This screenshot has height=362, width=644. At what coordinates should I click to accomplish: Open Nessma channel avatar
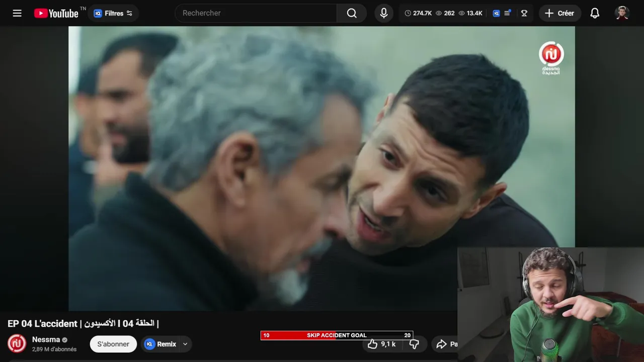(17, 344)
